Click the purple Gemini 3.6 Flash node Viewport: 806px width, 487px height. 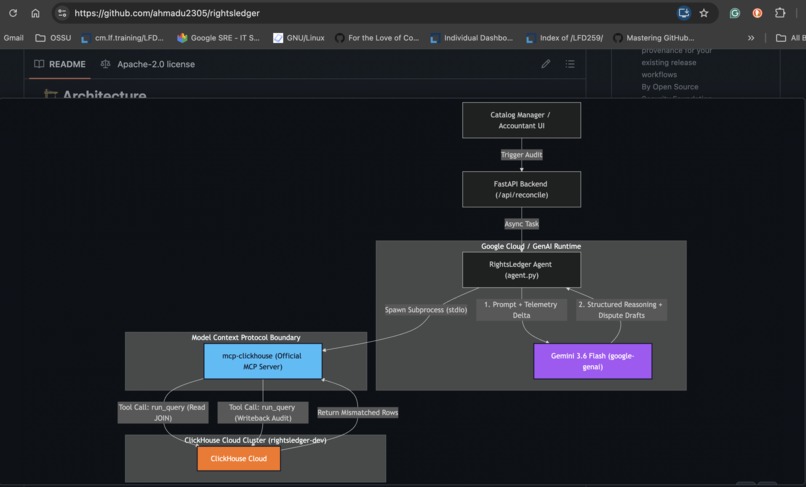(593, 361)
